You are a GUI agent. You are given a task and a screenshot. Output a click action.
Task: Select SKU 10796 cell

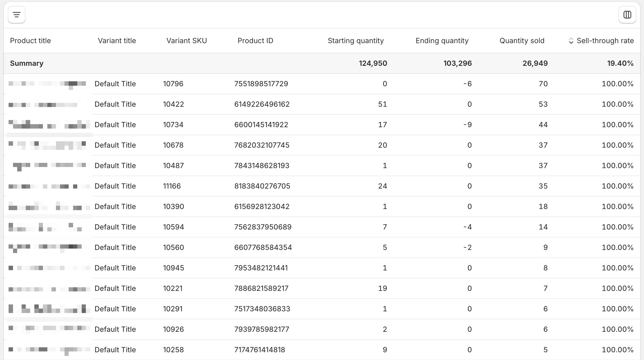[x=173, y=84]
